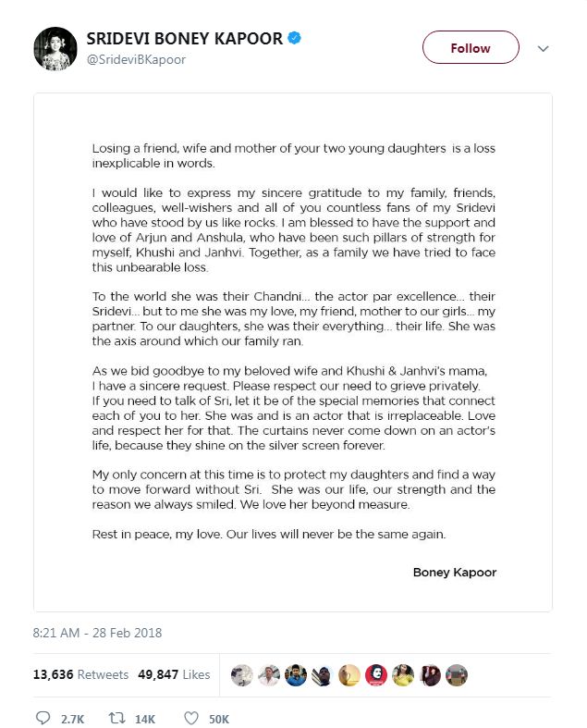The image size is (587, 728).
Task: View the 13,636 Retweets list
Action: pyautogui.click(x=80, y=675)
